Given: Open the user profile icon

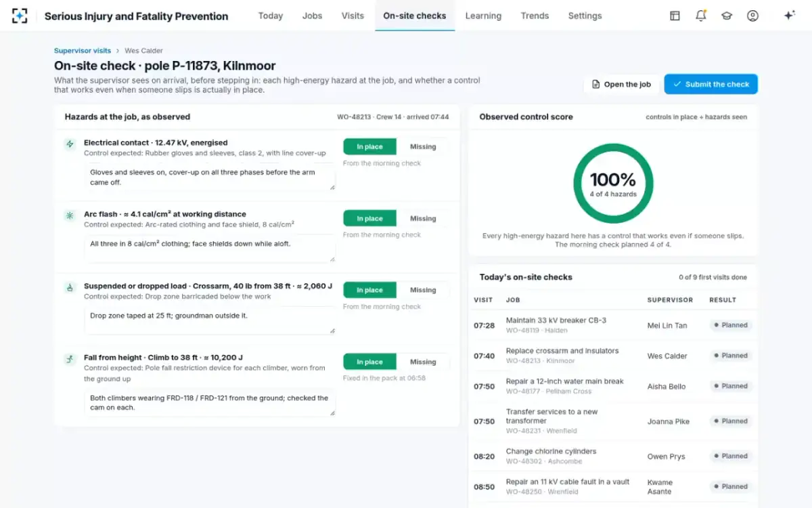Looking at the screenshot, I should (752, 16).
